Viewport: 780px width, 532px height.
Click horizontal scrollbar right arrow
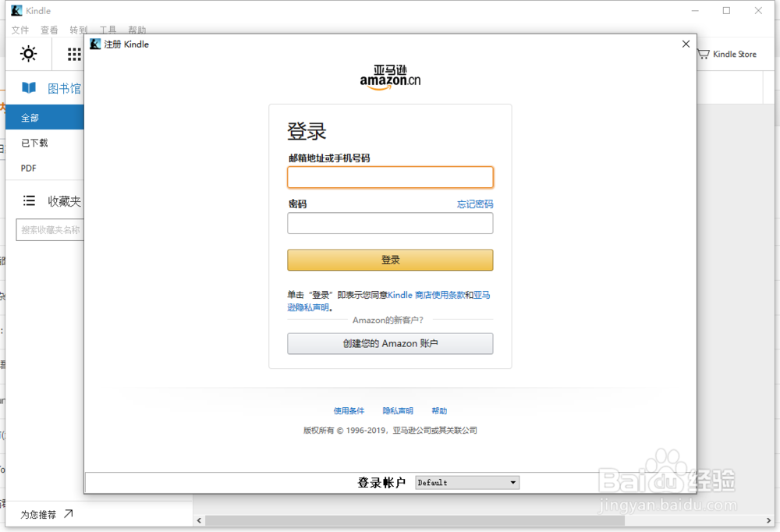[x=769, y=520]
